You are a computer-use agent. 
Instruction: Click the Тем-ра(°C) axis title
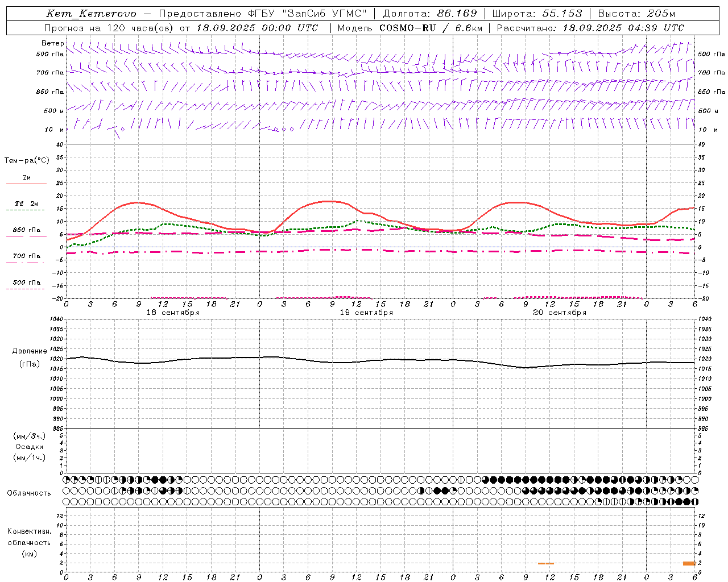tap(27, 161)
